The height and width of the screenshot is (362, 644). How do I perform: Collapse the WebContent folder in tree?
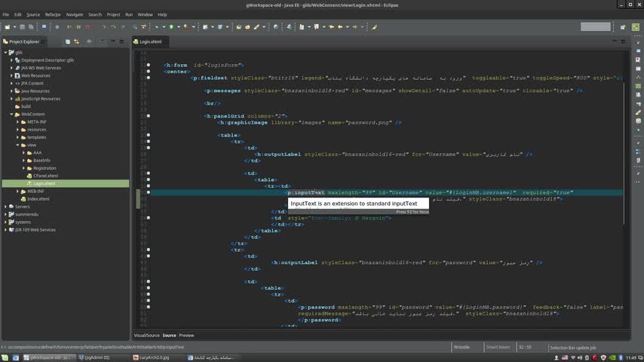pos(11,114)
